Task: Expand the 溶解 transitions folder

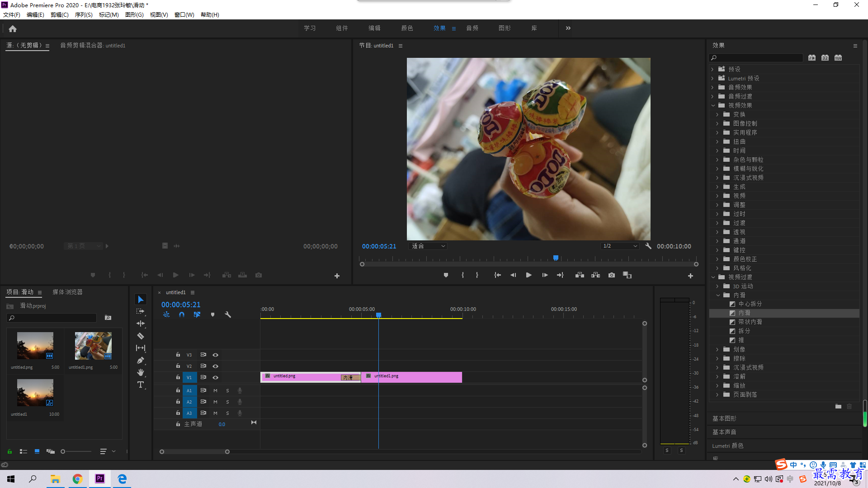Action: [717, 376]
